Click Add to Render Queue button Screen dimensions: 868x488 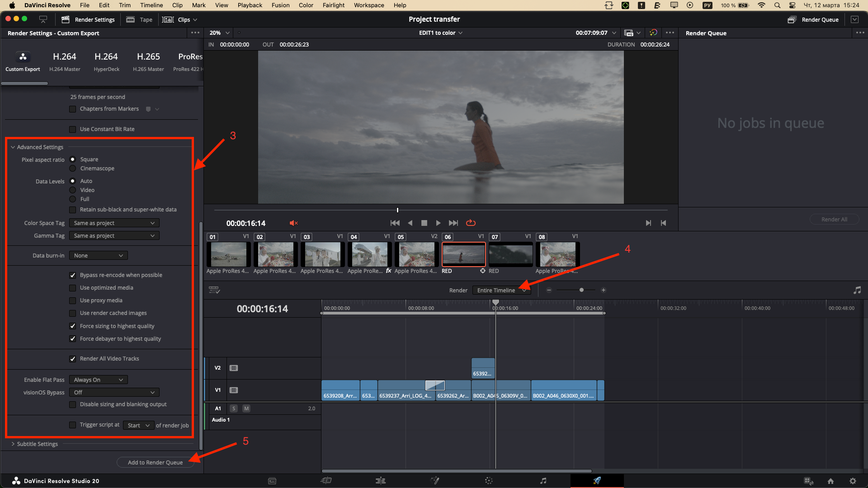point(155,462)
